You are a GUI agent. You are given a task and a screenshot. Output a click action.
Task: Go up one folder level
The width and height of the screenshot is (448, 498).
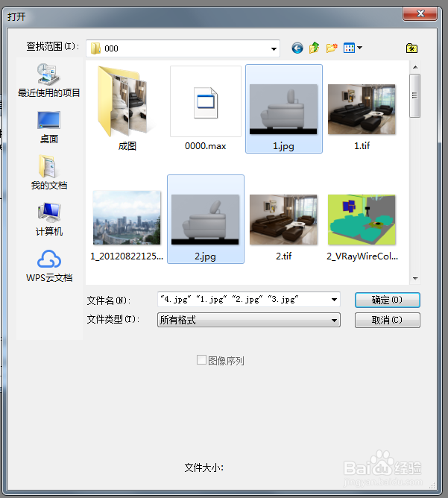click(x=314, y=48)
